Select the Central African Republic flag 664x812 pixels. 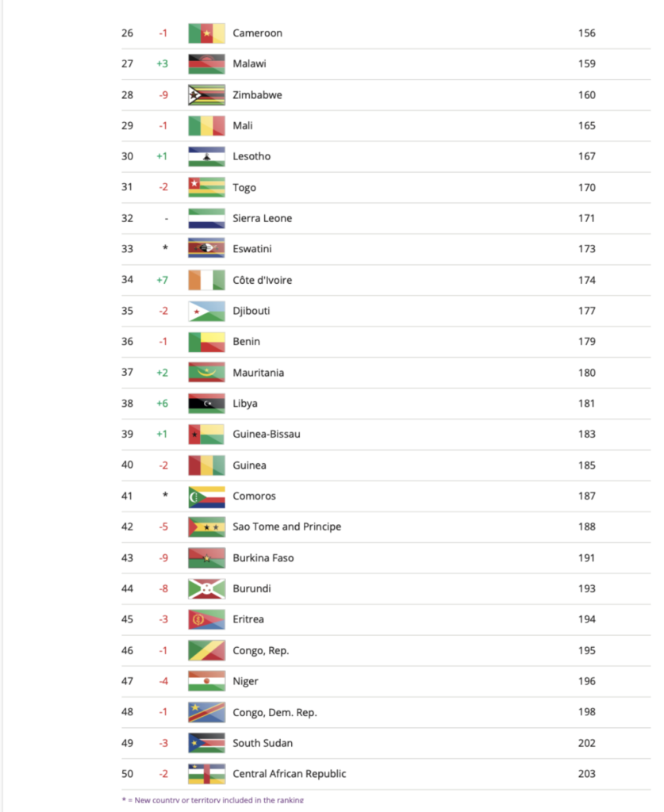[206, 774]
